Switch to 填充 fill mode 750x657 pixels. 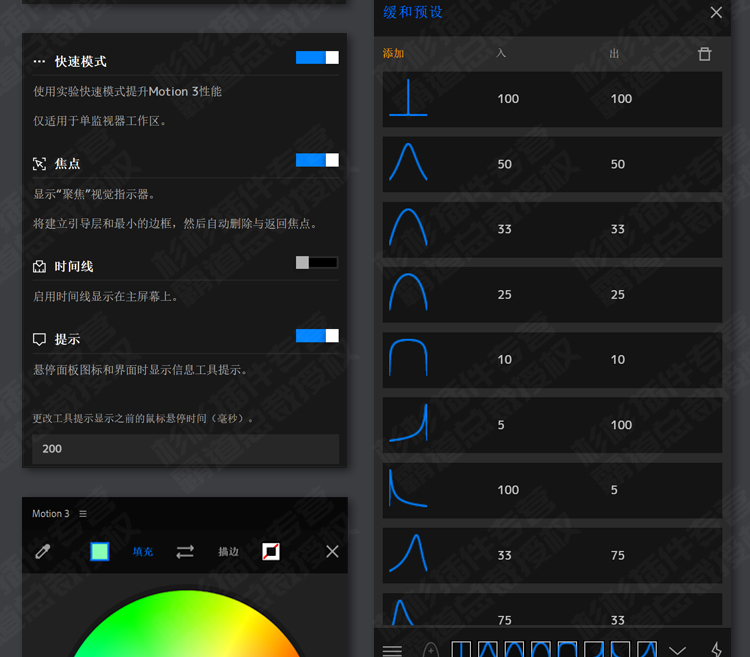143,552
